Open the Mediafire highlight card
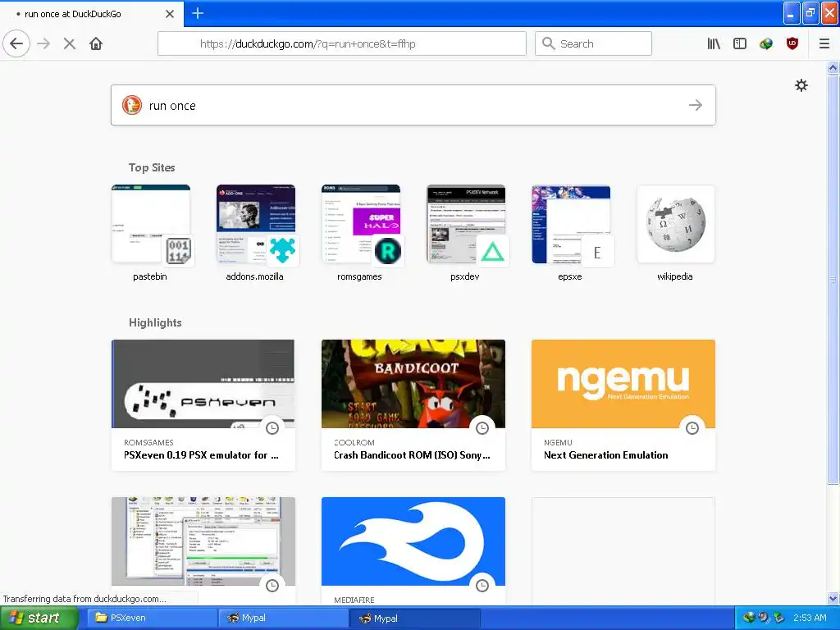Viewport: 840px width, 630px height. coord(413,550)
